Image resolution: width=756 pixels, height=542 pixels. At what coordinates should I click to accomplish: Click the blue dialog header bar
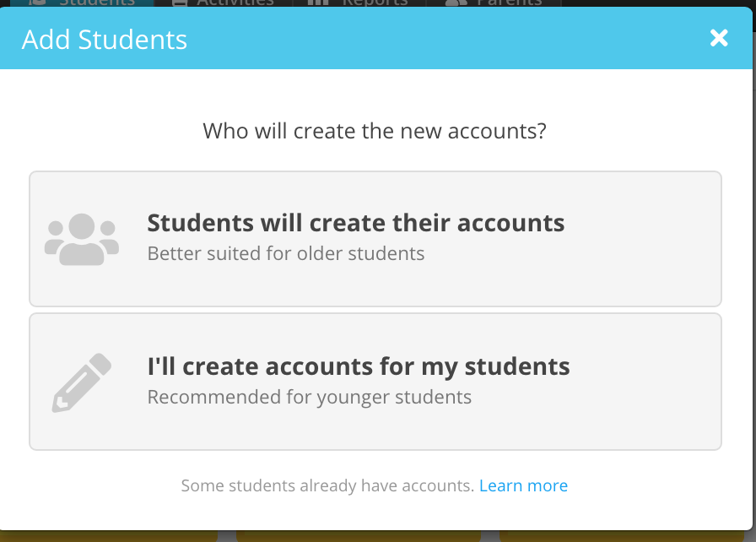(x=376, y=38)
